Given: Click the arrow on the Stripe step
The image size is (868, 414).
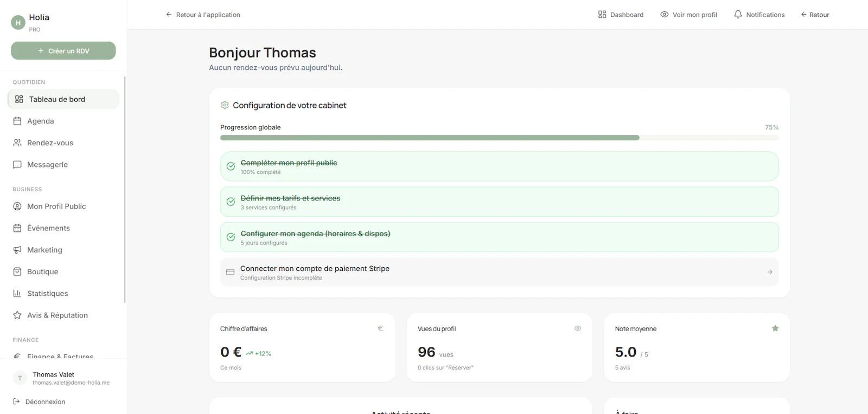Looking at the screenshot, I should tap(770, 272).
